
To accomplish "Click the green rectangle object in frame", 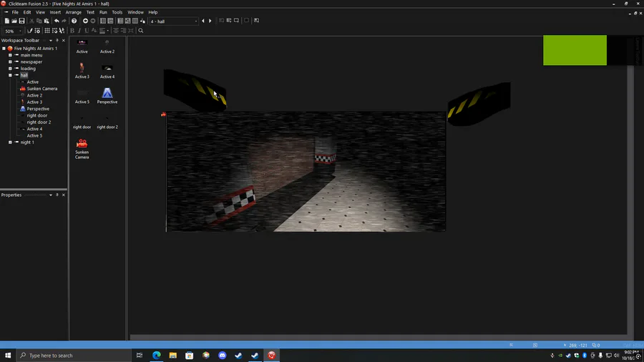I will coord(575,50).
